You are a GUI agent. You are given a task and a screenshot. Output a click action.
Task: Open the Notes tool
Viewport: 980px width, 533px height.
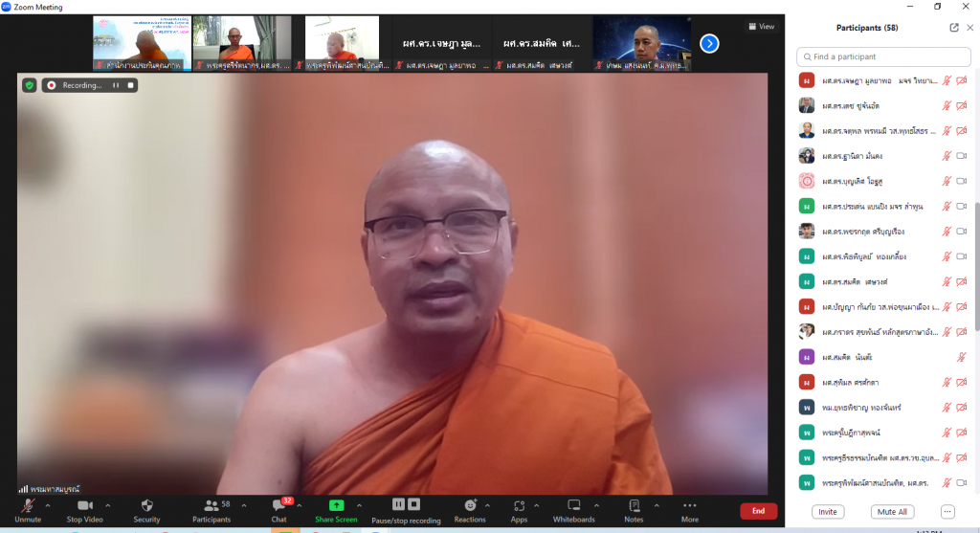(634, 505)
